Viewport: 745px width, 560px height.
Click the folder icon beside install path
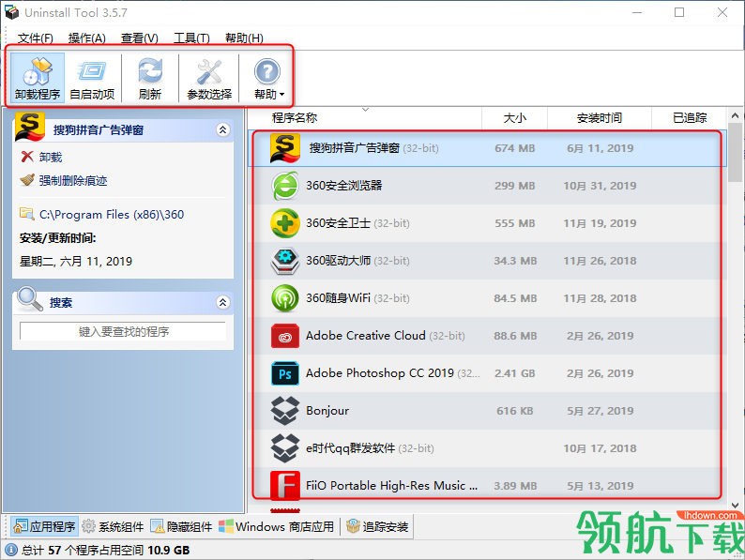pos(26,214)
